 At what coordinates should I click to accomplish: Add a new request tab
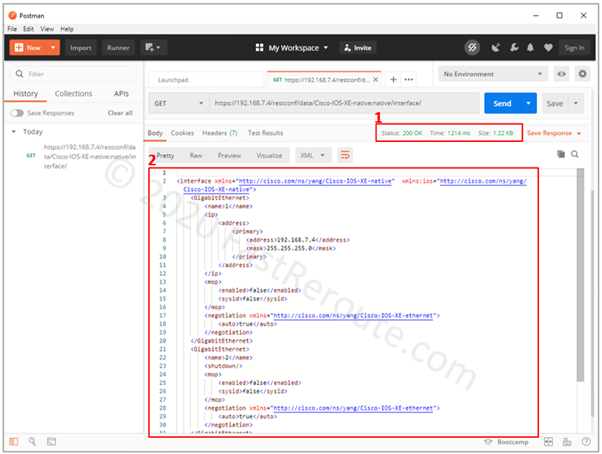pyautogui.click(x=393, y=79)
